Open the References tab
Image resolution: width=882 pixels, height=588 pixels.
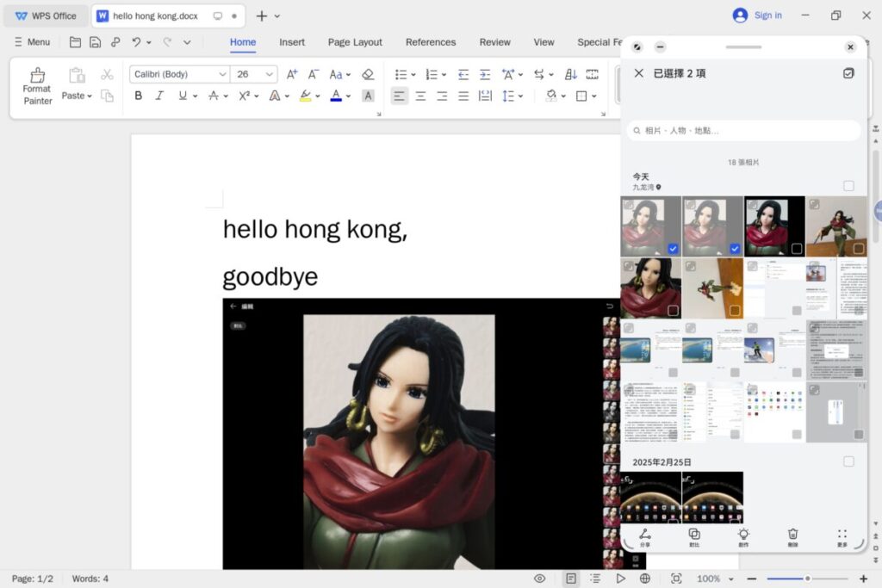point(431,42)
